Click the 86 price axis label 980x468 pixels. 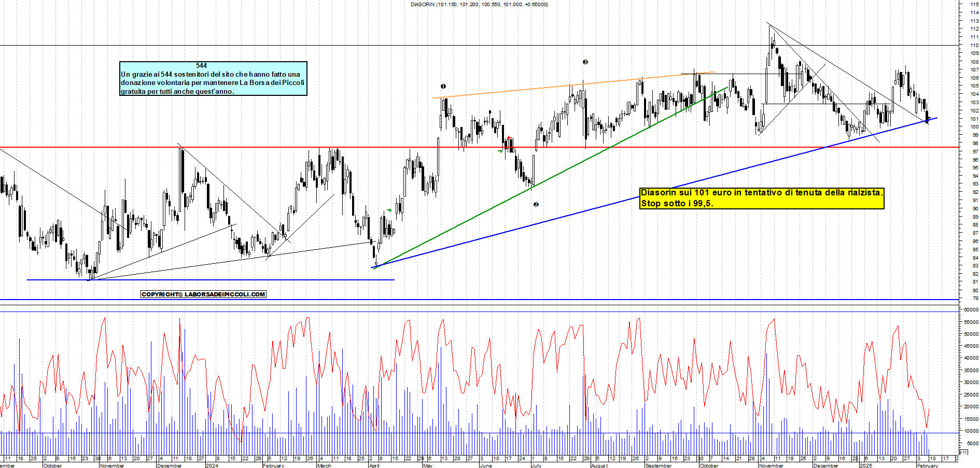point(976,242)
